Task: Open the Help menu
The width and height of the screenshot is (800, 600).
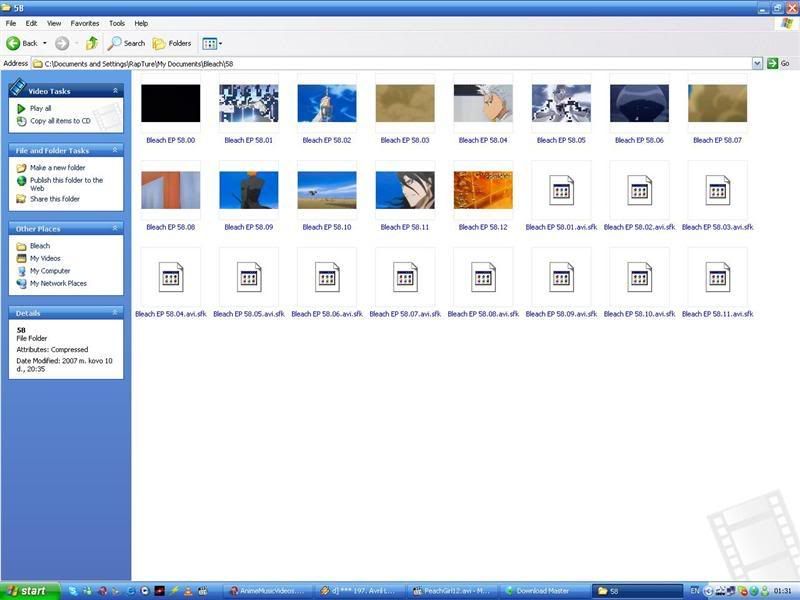Action: click(141, 23)
